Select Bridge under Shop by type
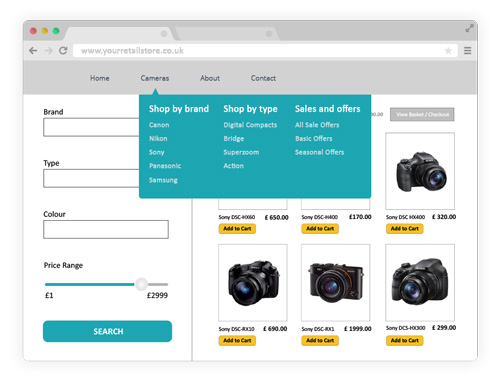Screen dimensions: 500x384 click(234, 138)
